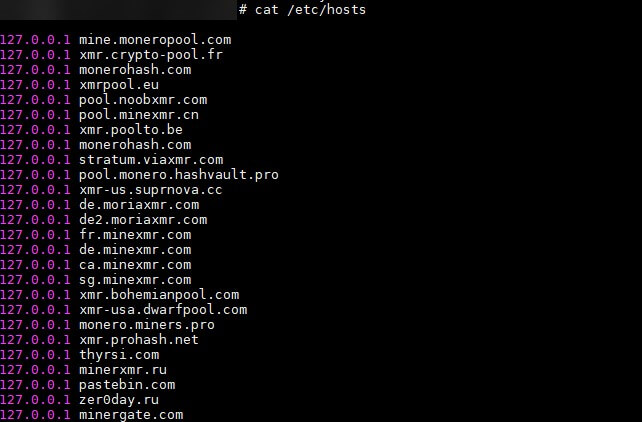Viewport: 642px width, 422px height.
Task: Click the de2.moriaxmr.com entry
Action: pyautogui.click(x=143, y=220)
